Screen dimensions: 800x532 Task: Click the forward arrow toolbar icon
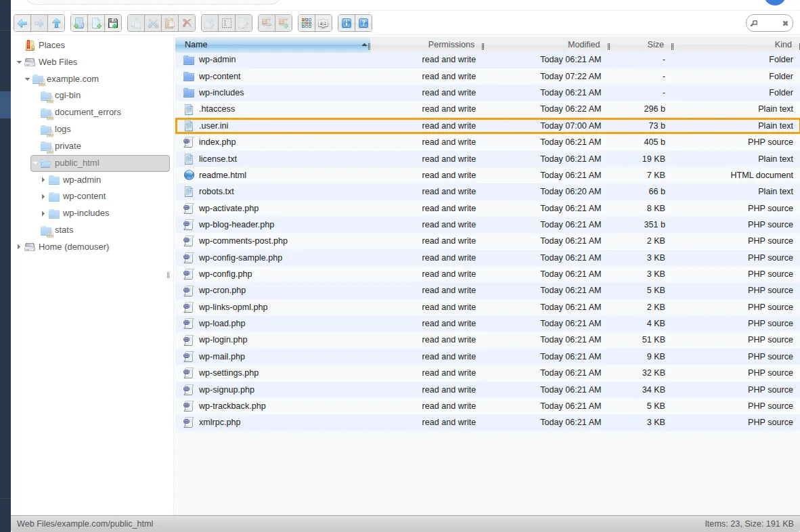tap(39, 23)
